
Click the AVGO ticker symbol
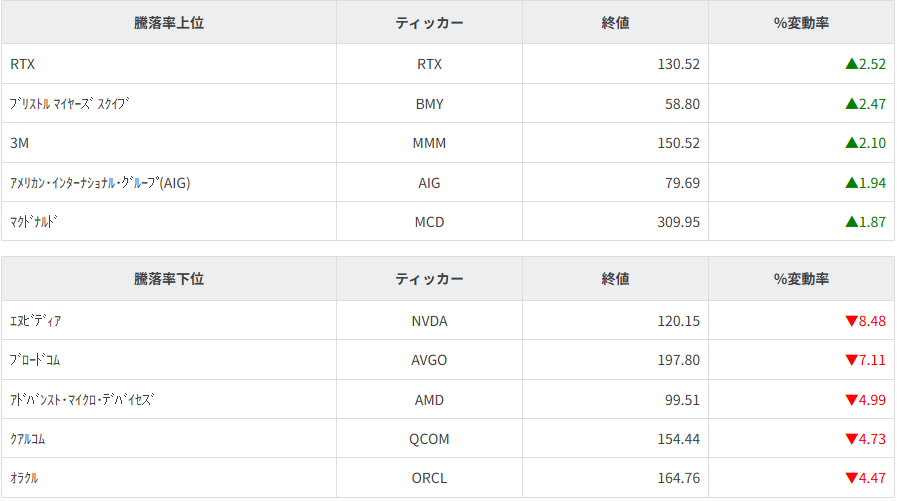[429, 360]
